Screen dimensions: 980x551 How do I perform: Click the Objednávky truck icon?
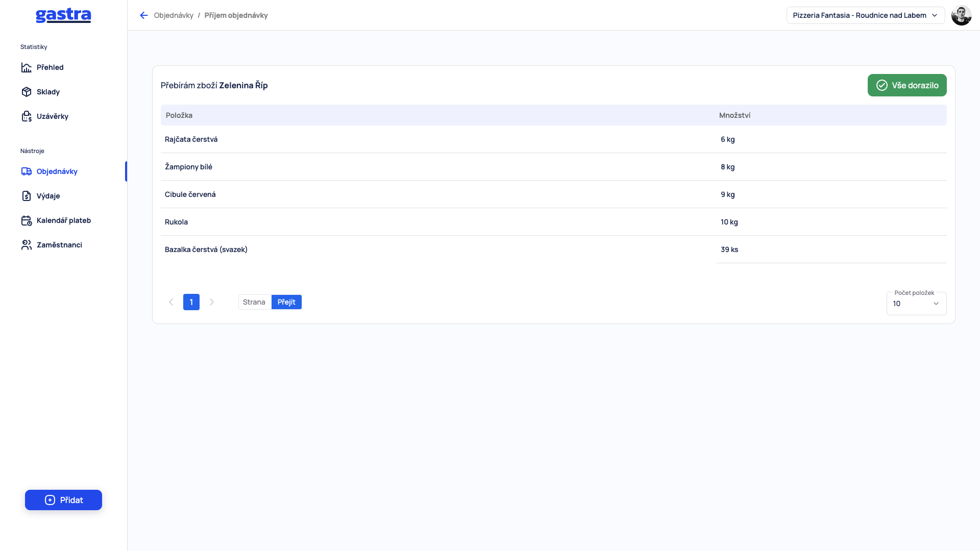coord(27,171)
